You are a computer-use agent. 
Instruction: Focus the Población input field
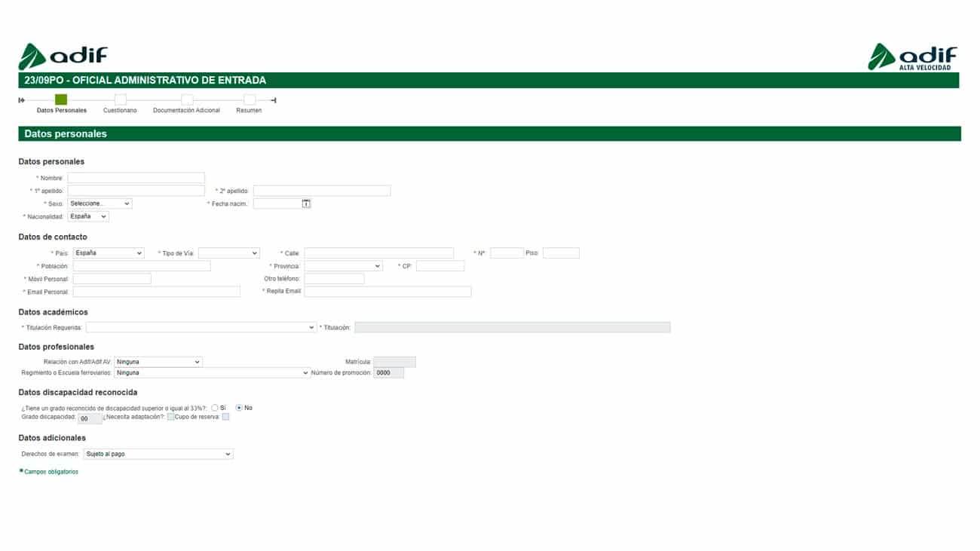142,266
